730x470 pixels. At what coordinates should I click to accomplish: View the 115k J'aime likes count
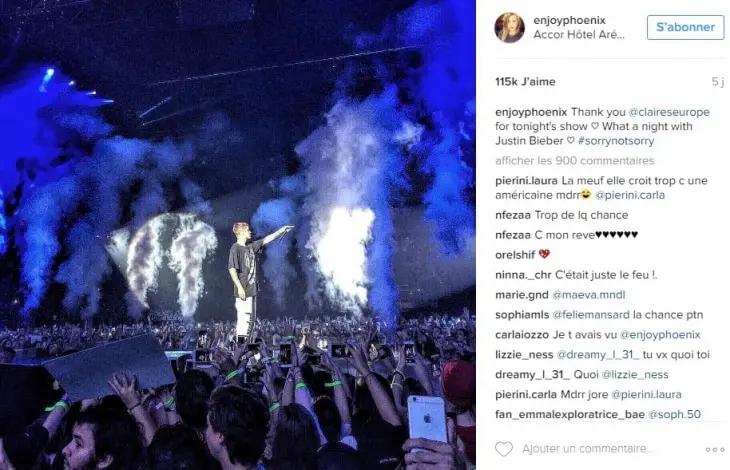tap(525, 81)
